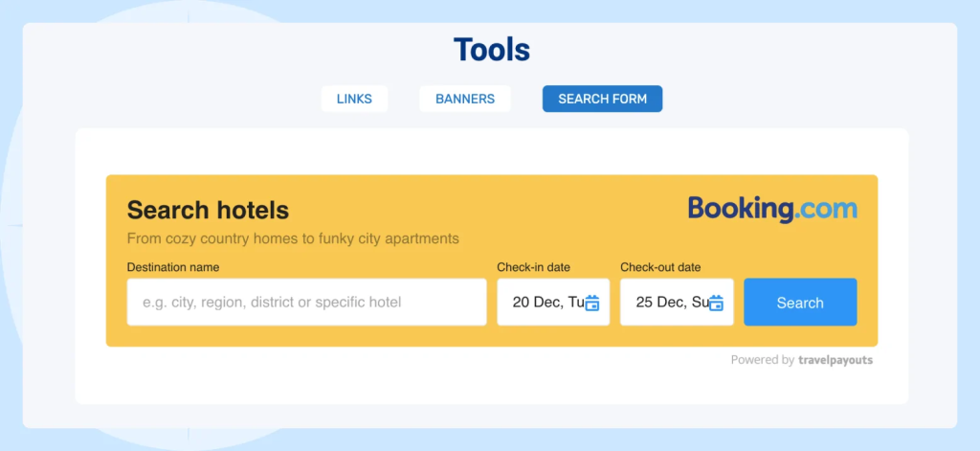The image size is (980, 451).
Task: Click the 'Destination name' label
Action: click(x=173, y=267)
